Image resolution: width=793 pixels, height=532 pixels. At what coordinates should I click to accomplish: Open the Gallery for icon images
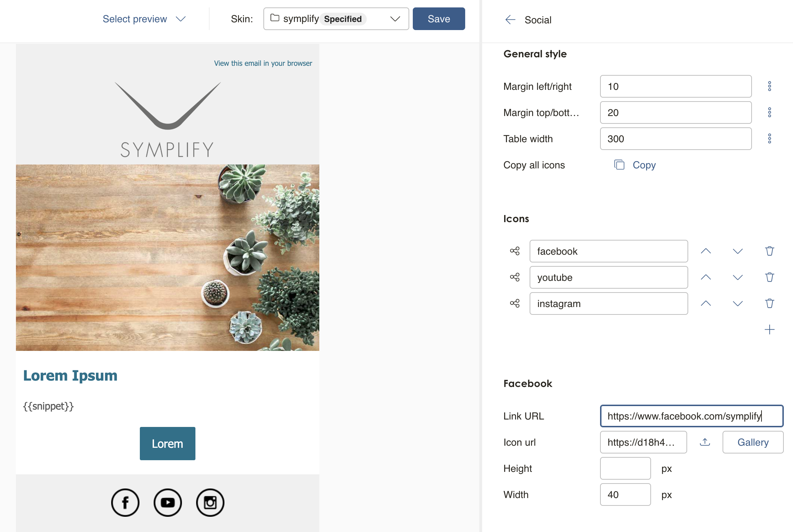click(753, 442)
